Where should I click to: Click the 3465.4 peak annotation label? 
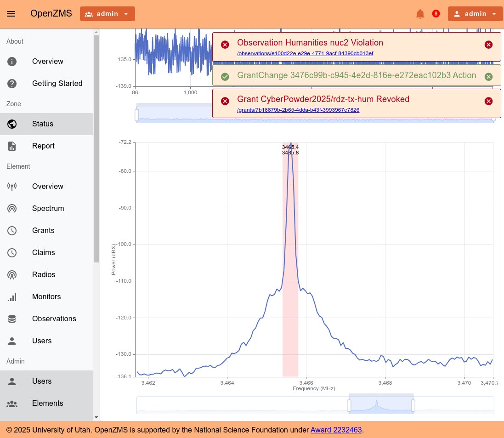[x=290, y=147]
